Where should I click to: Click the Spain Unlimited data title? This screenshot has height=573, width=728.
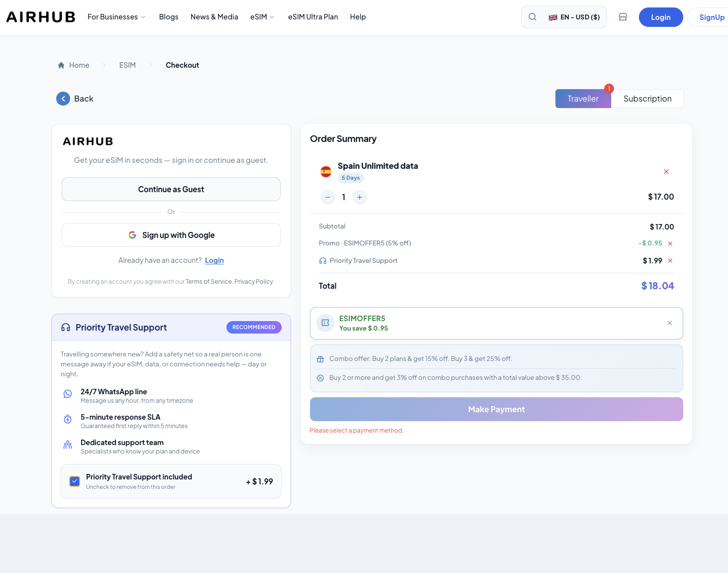pos(378,166)
